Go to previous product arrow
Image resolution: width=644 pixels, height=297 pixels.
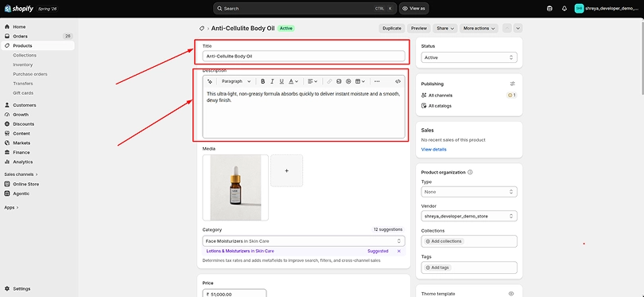pyautogui.click(x=507, y=29)
